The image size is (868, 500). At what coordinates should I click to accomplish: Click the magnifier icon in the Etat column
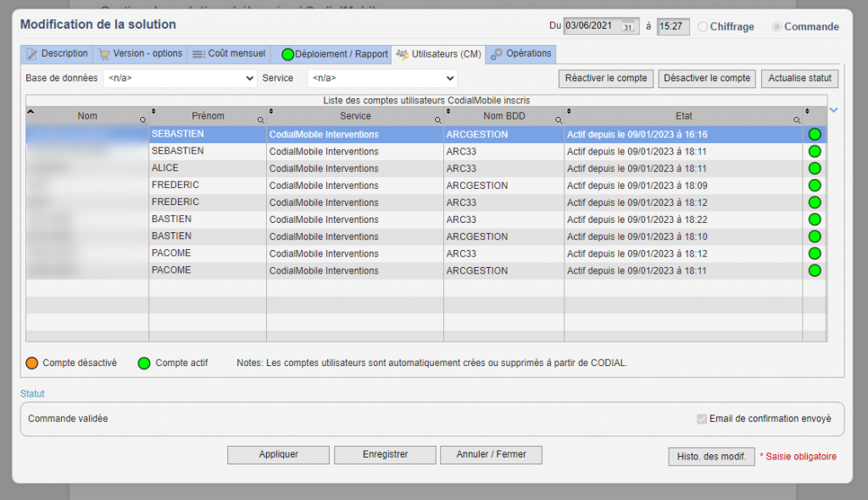[795, 118]
